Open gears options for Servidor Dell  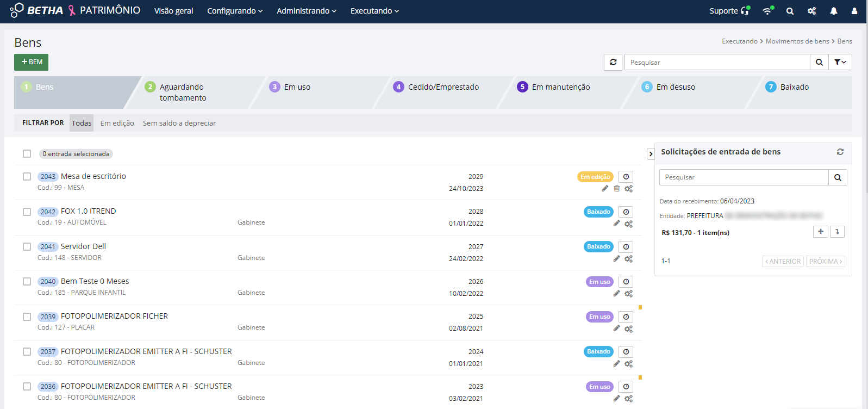[x=628, y=259]
